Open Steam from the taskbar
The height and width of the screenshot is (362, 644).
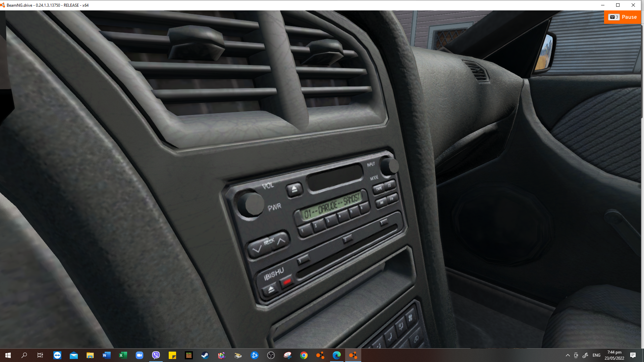205,355
